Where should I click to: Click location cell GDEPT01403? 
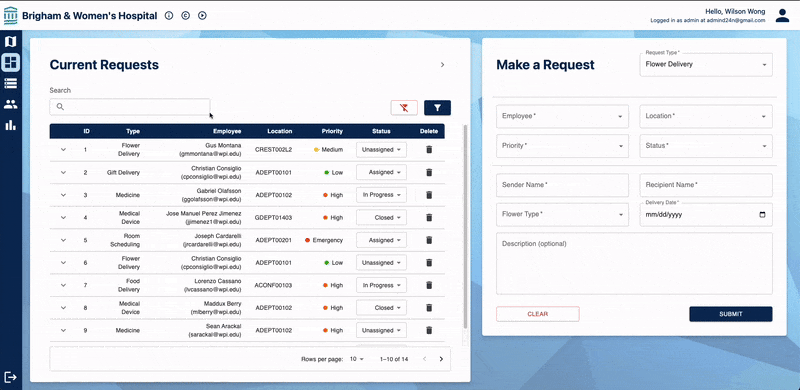point(273,217)
